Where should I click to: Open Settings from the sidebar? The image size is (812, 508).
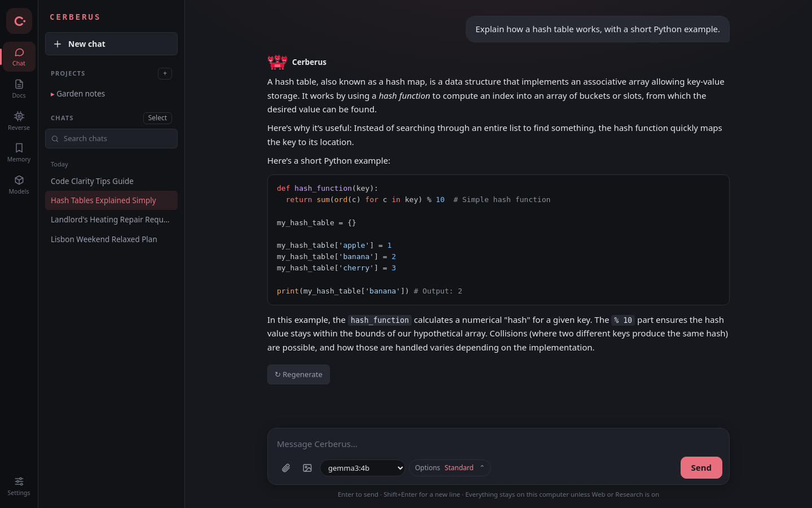click(19, 485)
